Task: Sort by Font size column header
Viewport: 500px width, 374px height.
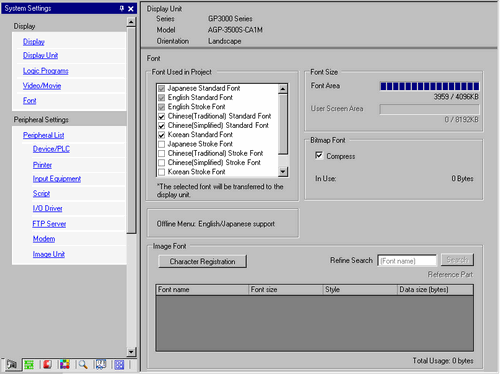Action: (x=286, y=290)
